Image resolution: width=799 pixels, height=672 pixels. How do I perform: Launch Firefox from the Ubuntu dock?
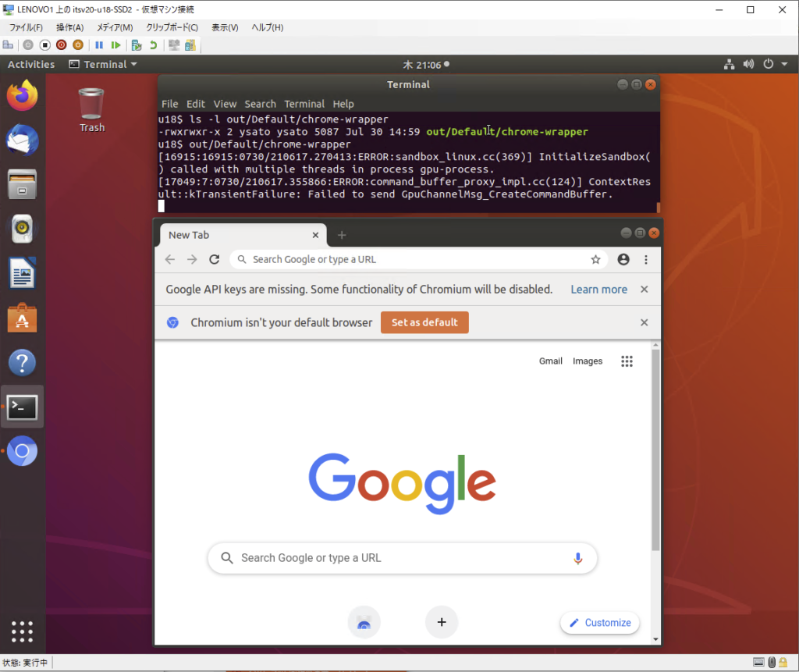pos(23,96)
